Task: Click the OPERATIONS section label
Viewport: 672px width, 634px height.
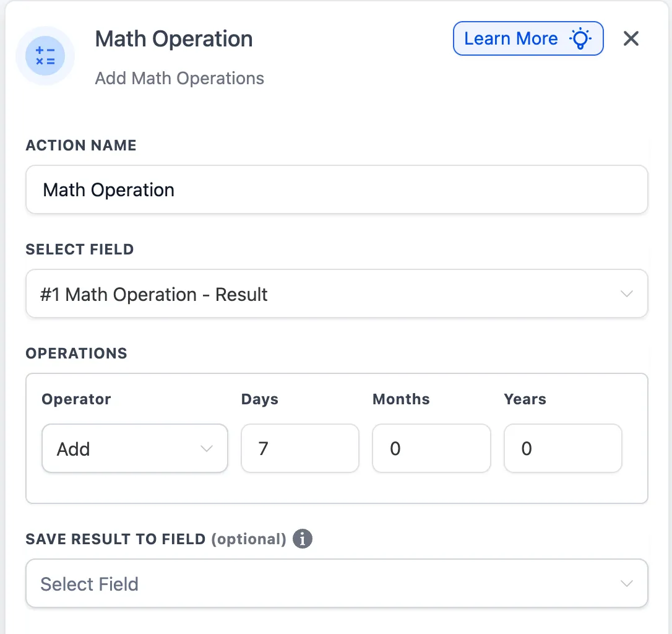Action: pyautogui.click(x=76, y=353)
